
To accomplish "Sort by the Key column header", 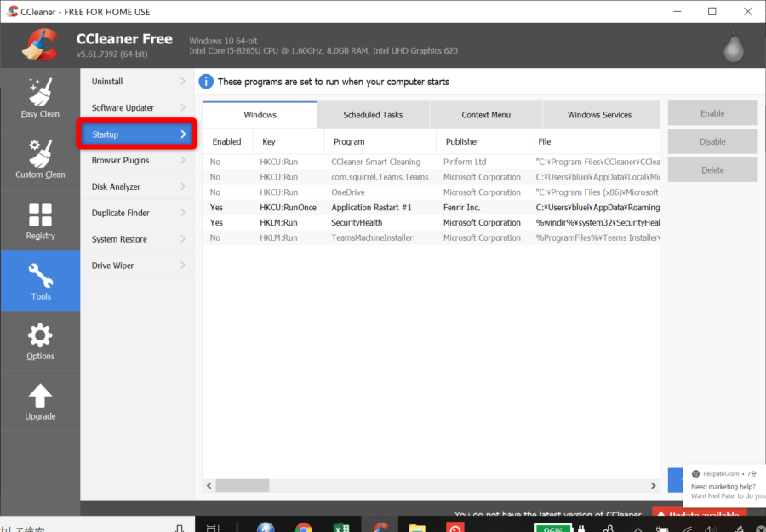I will [x=289, y=141].
